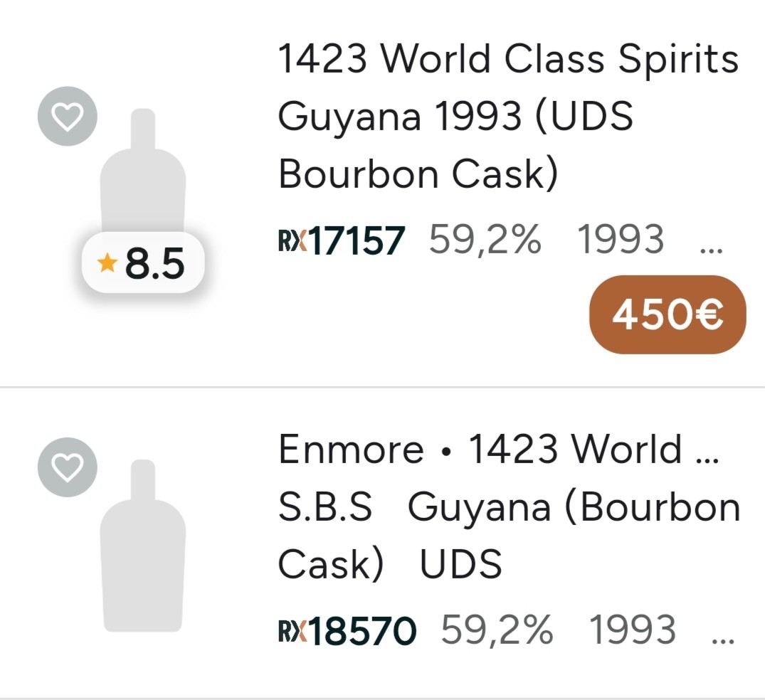Click the UDS text after Cask)

(x=460, y=564)
